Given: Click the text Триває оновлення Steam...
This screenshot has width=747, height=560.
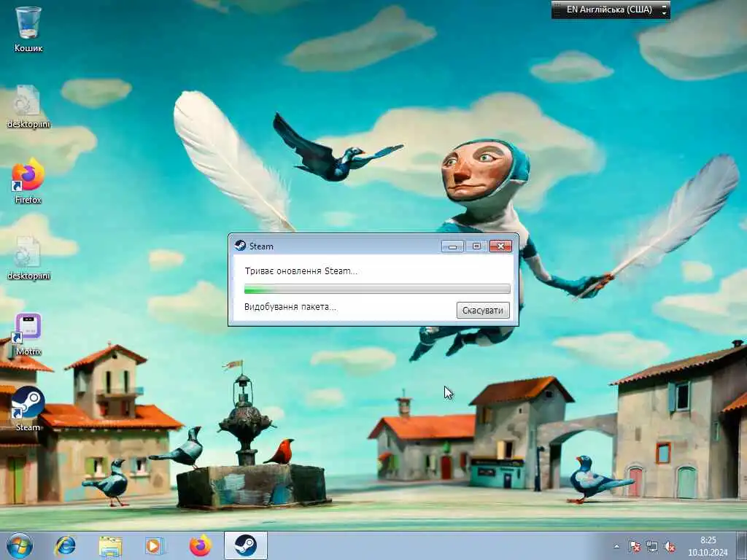Looking at the screenshot, I should coord(301,271).
